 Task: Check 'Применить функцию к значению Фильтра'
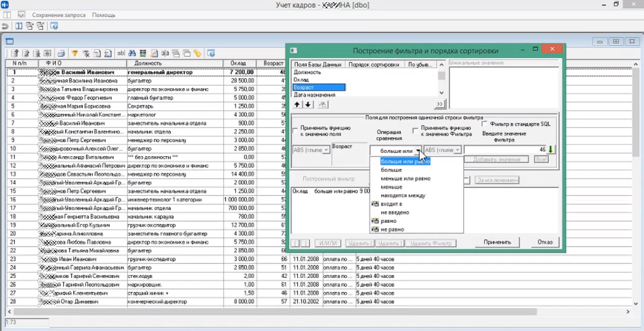point(415,131)
